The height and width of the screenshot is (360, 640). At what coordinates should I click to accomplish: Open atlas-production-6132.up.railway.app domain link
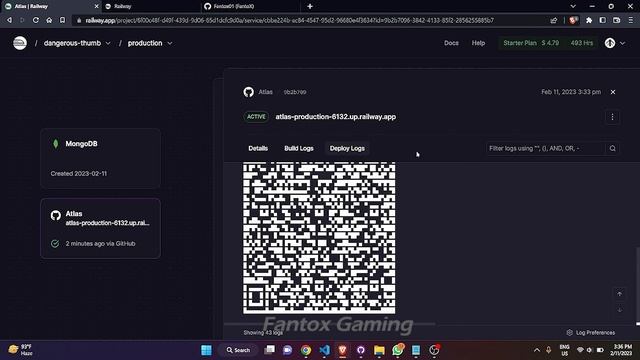pos(336,117)
